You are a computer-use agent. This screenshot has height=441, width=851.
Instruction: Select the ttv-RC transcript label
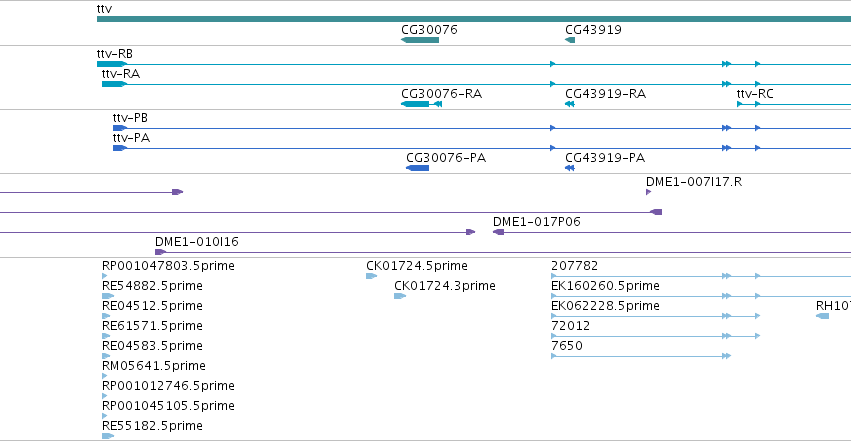pos(755,94)
